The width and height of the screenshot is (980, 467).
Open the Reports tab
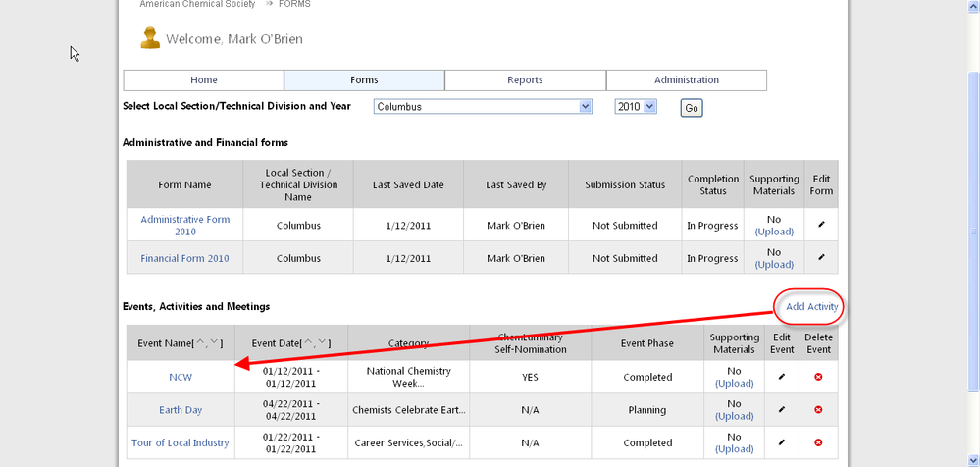click(x=525, y=80)
